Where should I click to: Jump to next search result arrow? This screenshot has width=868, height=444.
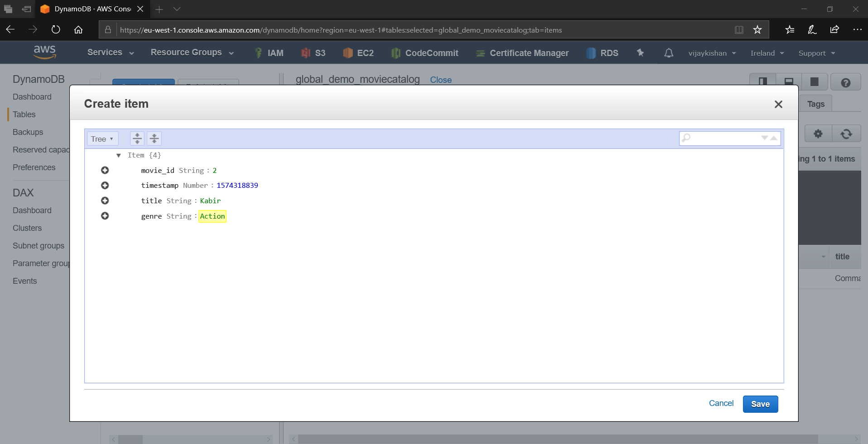764,138
